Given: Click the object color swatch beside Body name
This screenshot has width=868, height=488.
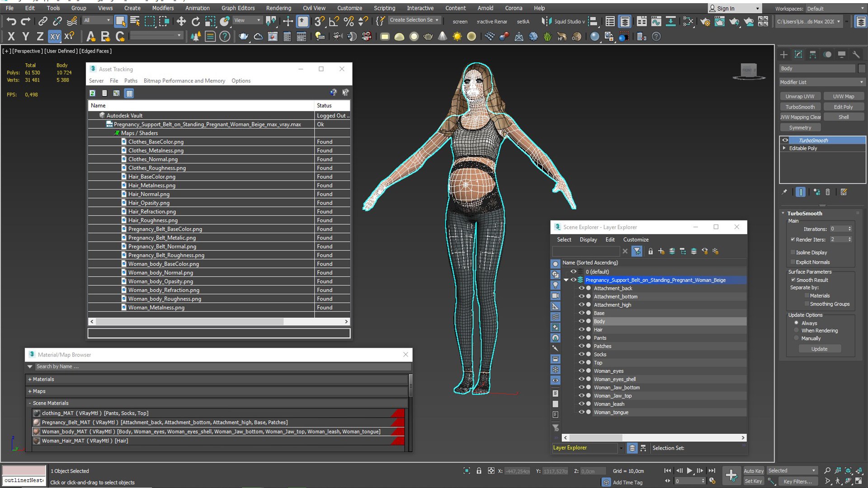Looking at the screenshot, I should point(862,68).
